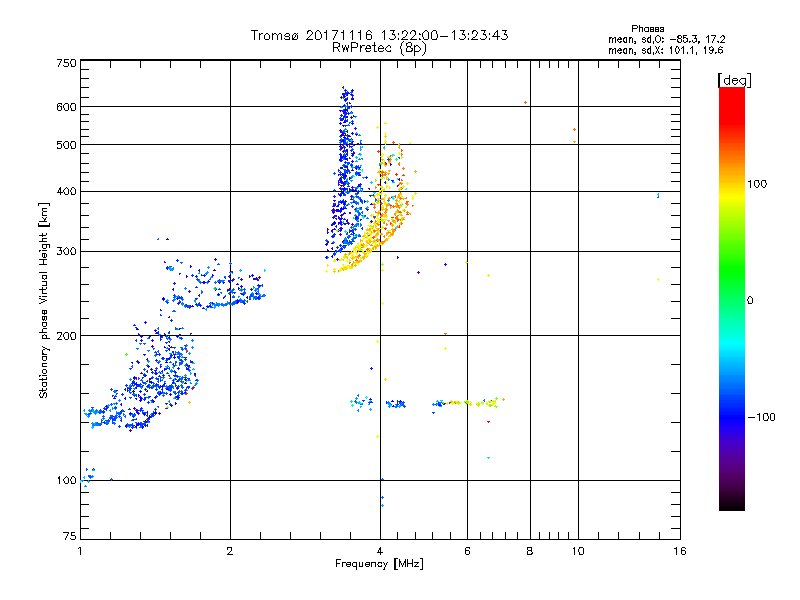
Task: Click the colorbar tick label "-100"
Action: coord(761,417)
